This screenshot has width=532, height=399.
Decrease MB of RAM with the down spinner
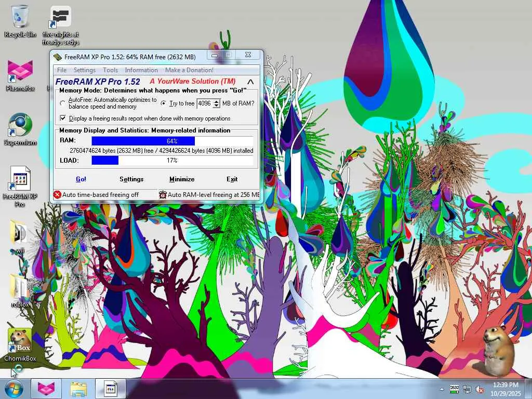(x=217, y=105)
